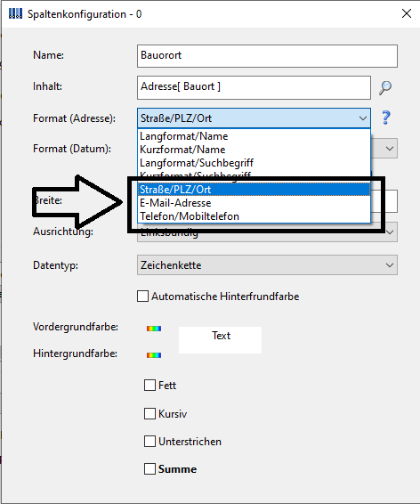Click the Spaltenkonfiguration title bar app icon
The image size is (420, 504).
(15, 14)
